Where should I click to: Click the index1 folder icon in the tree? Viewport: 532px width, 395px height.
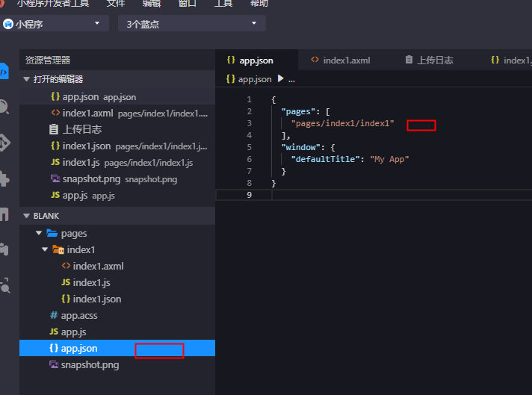click(58, 249)
